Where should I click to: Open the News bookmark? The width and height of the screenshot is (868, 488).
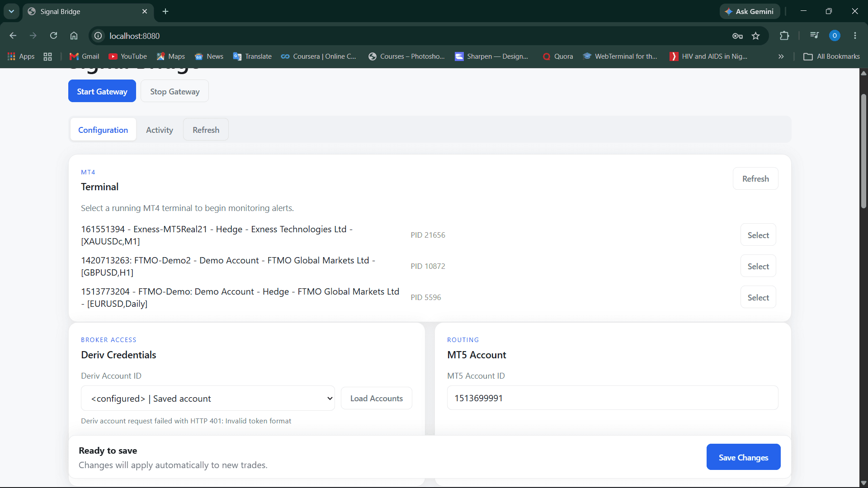pyautogui.click(x=209, y=56)
